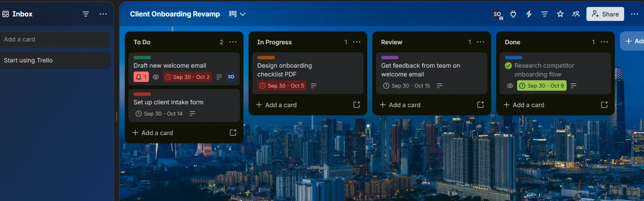Click the In Progress list title

click(x=275, y=42)
